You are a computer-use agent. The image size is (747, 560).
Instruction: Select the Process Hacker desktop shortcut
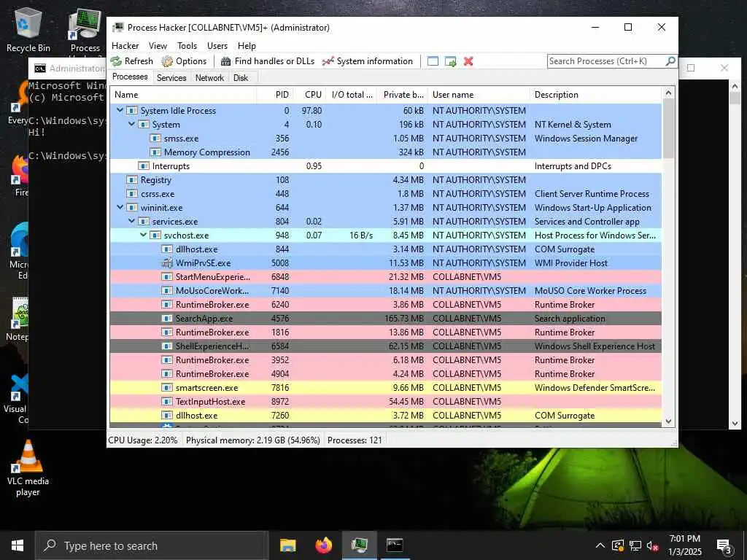pos(85,31)
